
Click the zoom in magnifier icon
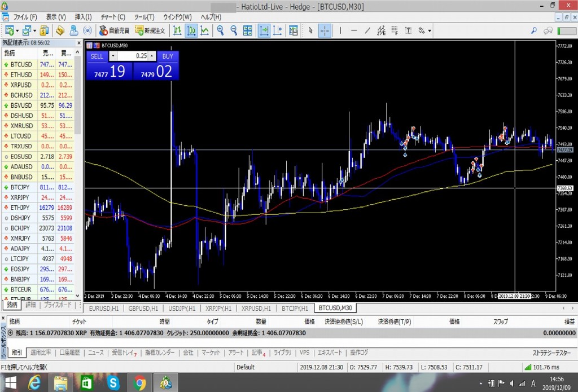[220, 30]
